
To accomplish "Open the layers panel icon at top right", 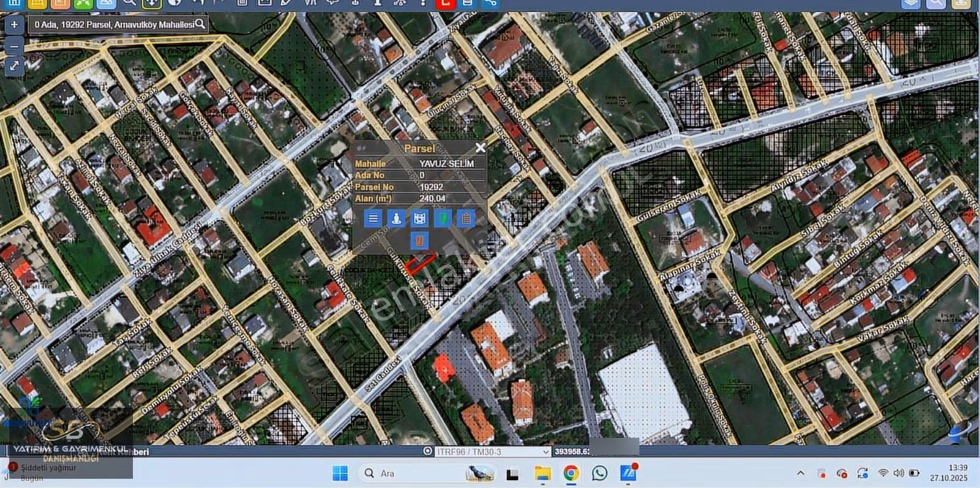I will click(x=911, y=3).
